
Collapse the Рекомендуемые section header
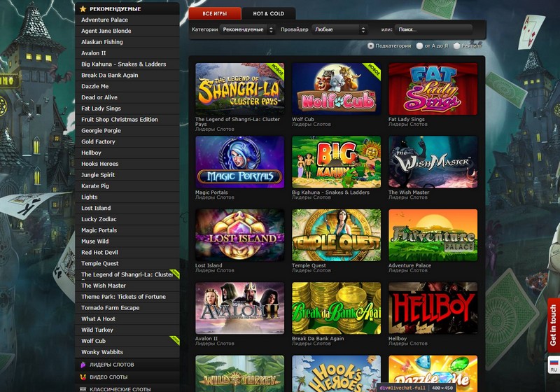pyautogui.click(x=127, y=8)
